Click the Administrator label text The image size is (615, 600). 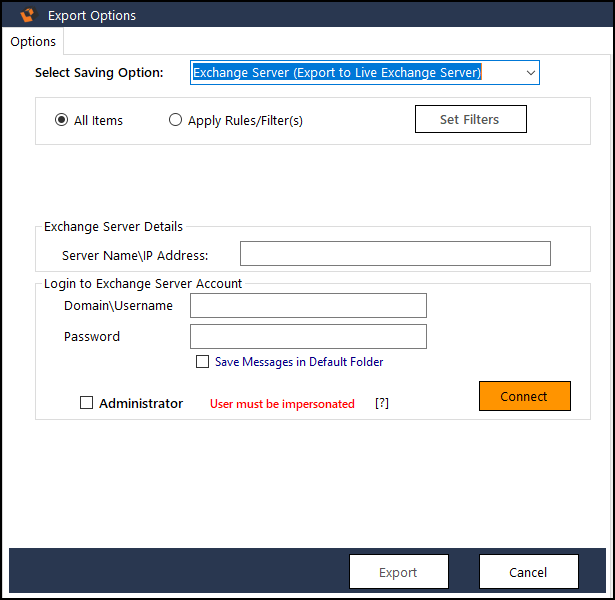(x=141, y=403)
